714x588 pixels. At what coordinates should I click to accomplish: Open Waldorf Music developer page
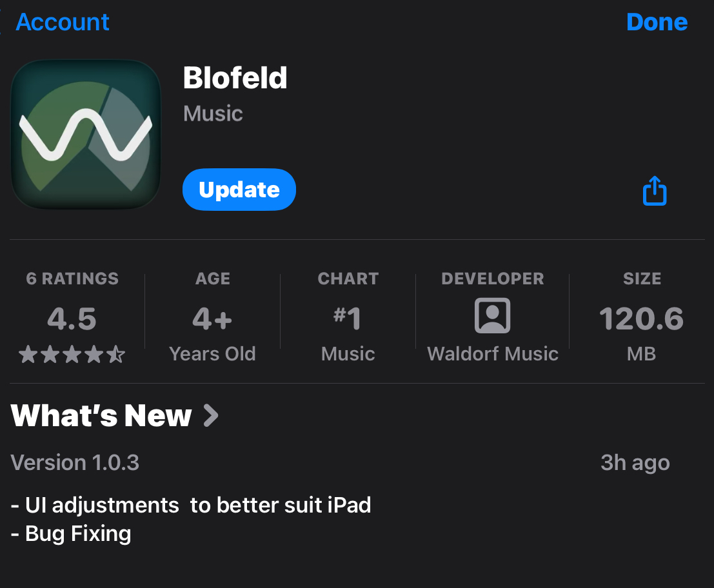(x=493, y=354)
